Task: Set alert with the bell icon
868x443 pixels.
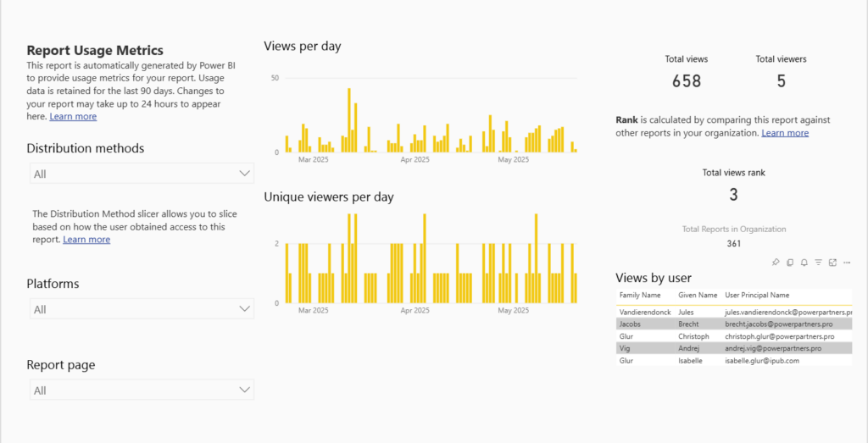Action: [804, 263]
